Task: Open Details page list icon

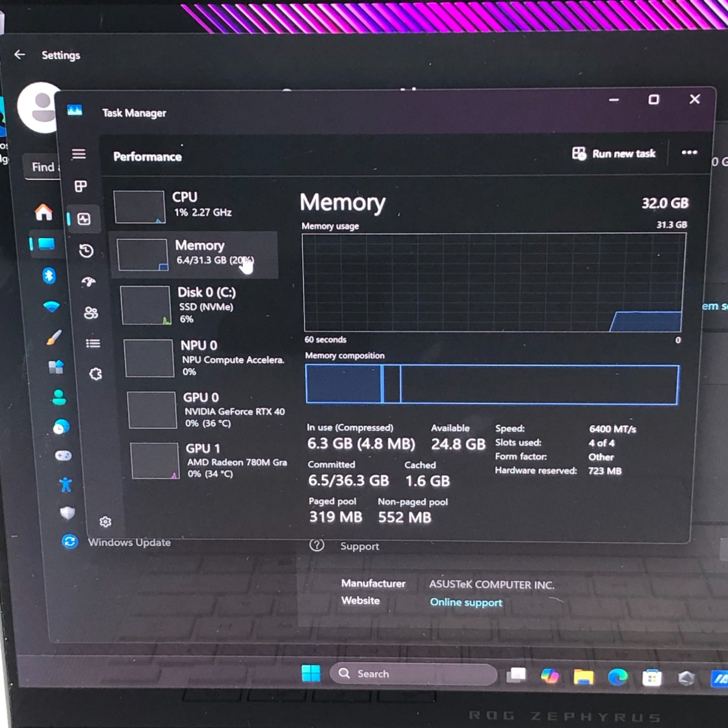Action: tap(93, 344)
